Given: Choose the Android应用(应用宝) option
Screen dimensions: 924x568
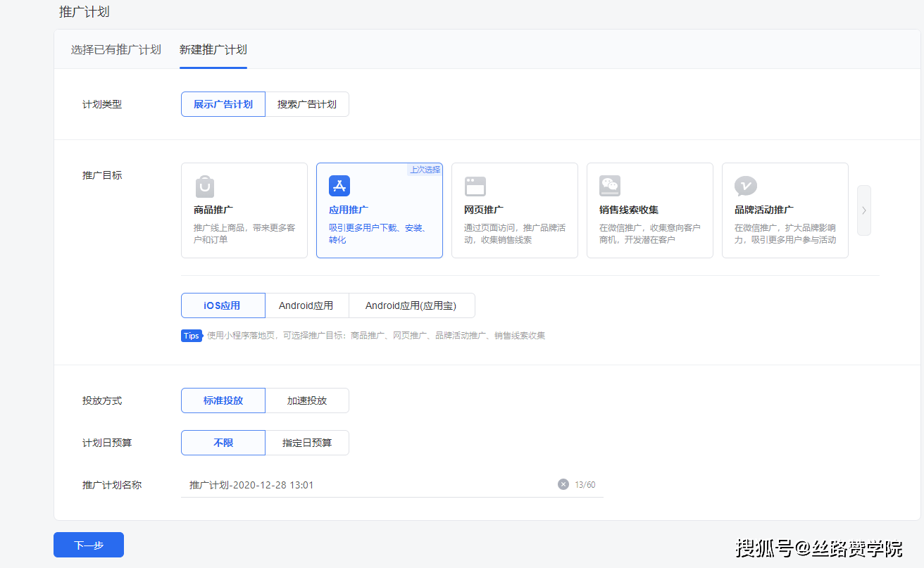Looking at the screenshot, I should tap(412, 305).
